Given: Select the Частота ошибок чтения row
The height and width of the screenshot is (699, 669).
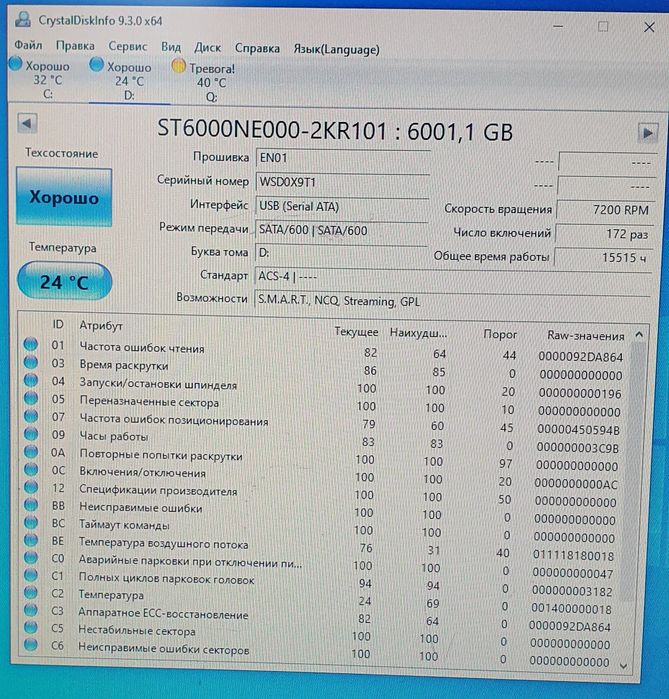Looking at the screenshot, I should point(325,350).
